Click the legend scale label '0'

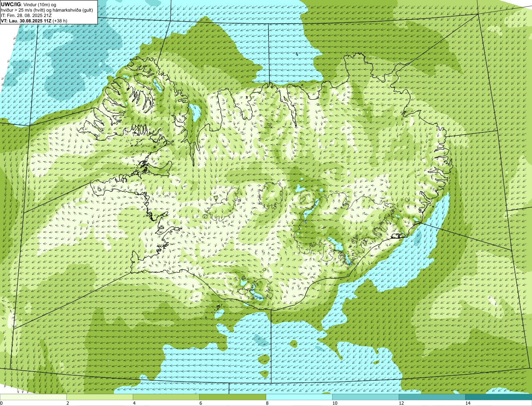click(2, 403)
